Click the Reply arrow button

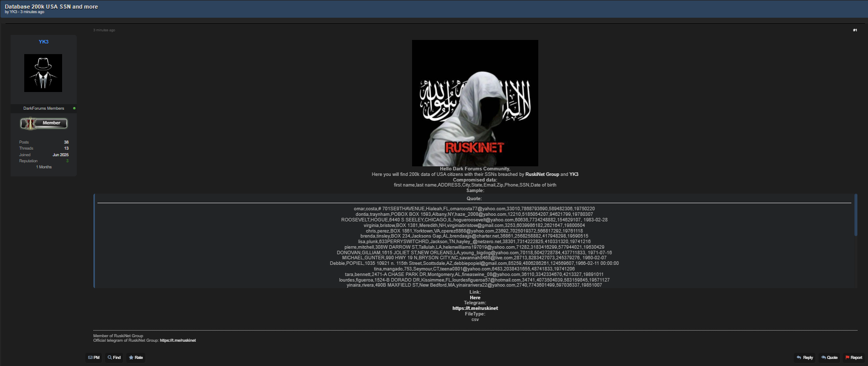805,357
